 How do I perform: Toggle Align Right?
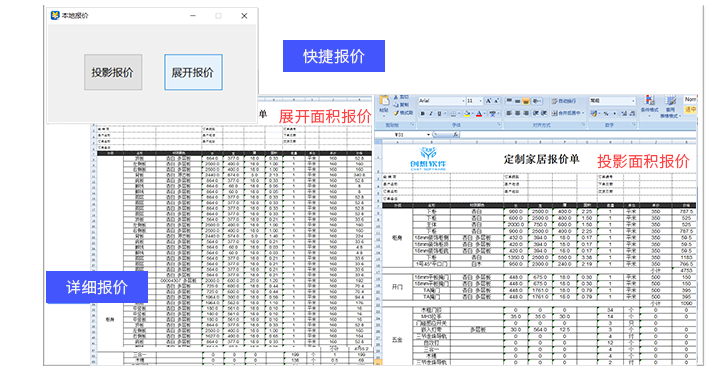(x=526, y=113)
